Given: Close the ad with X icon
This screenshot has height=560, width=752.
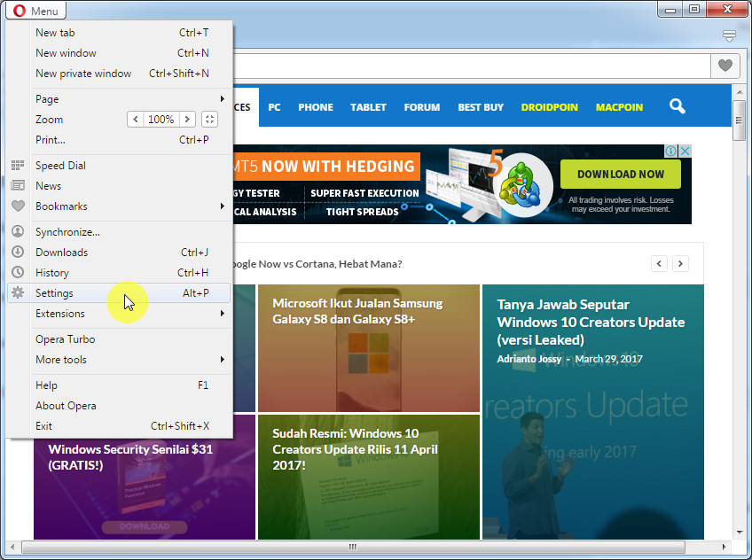Looking at the screenshot, I should [x=685, y=151].
